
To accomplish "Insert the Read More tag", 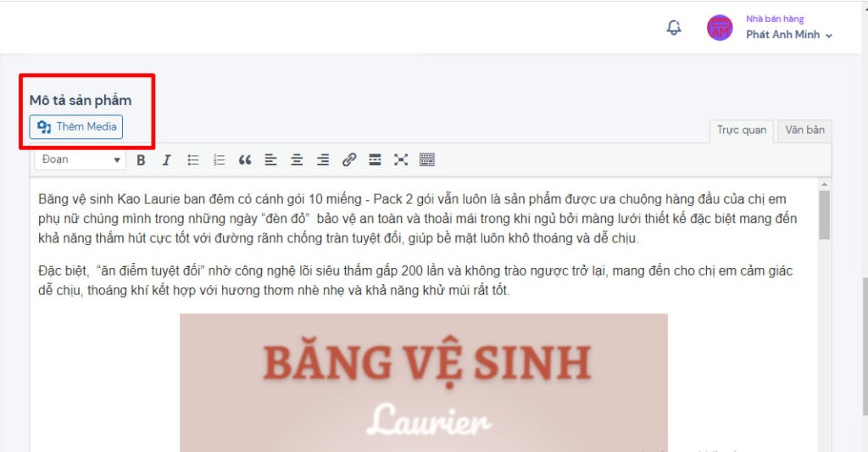I will [x=375, y=160].
